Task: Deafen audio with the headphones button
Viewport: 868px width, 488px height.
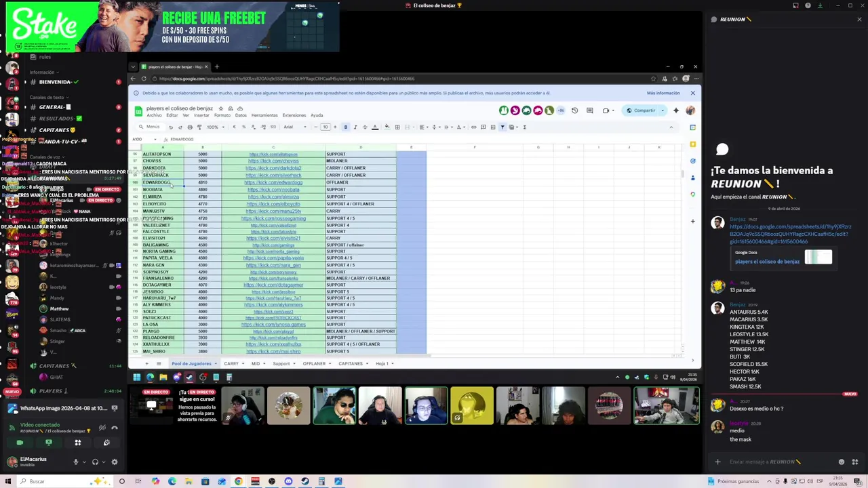Action: pos(95,462)
